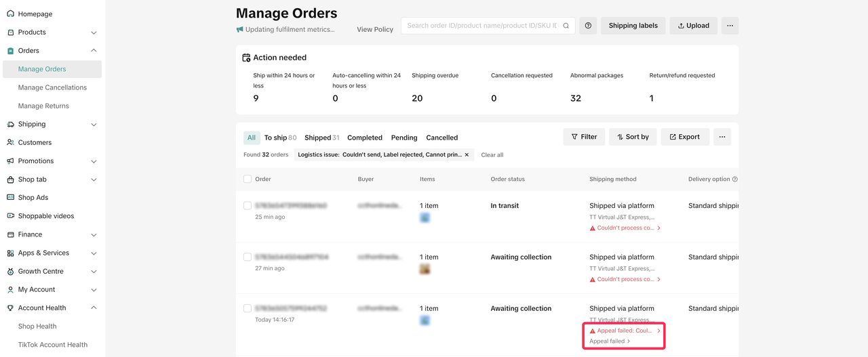Select the order placed at 14:16:17
This screenshot has width=868, height=357.
tap(248, 309)
